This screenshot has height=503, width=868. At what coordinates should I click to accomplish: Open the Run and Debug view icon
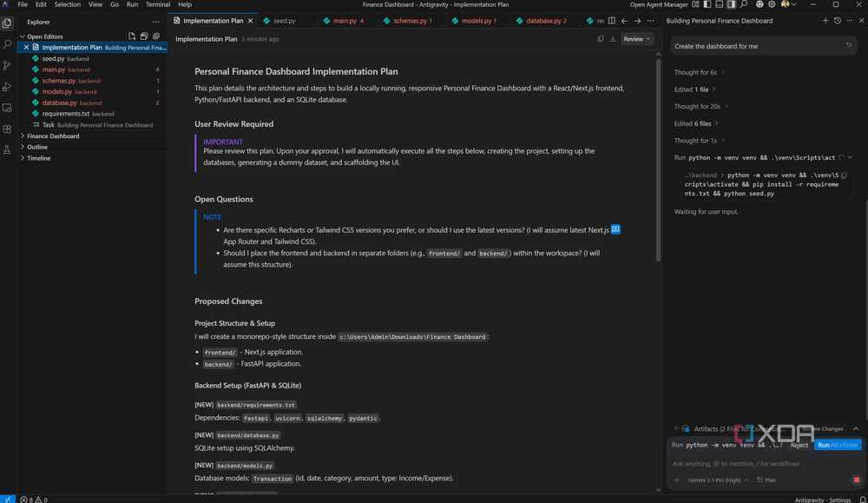click(x=7, y=87)
